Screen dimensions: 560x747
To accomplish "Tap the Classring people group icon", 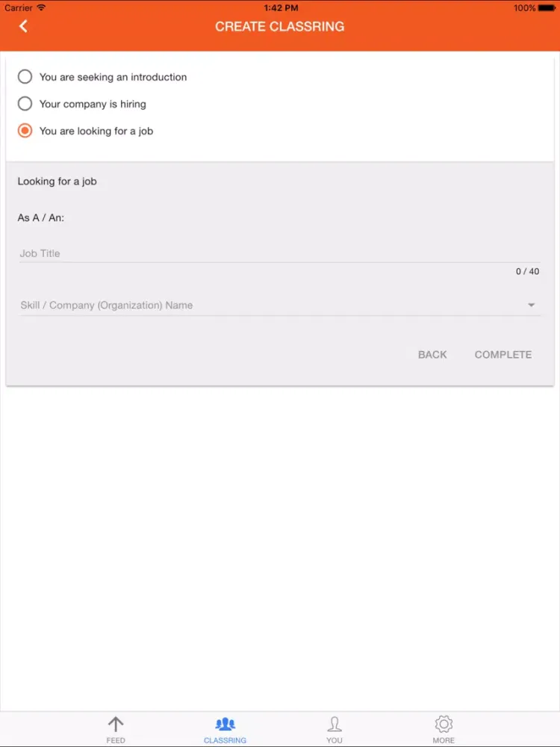I will pyautogui.click(x=225, y=724).
